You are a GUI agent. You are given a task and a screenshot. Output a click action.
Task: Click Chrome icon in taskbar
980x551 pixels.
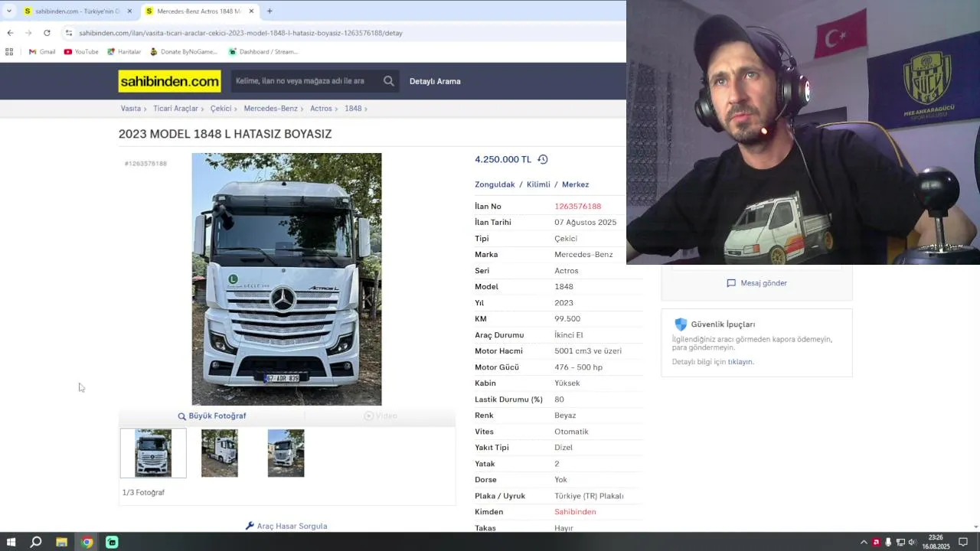pos(87,542)
